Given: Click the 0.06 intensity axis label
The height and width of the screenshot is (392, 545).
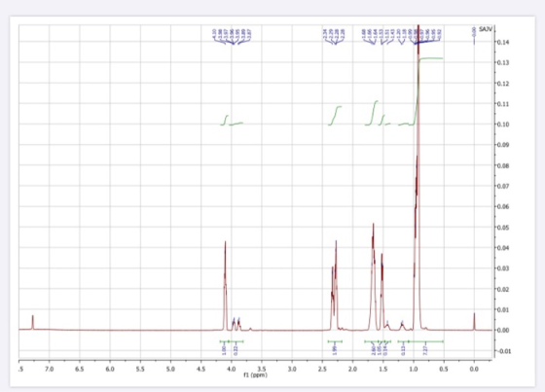Looking at the screenshot, I should click(x=503, y=207).
